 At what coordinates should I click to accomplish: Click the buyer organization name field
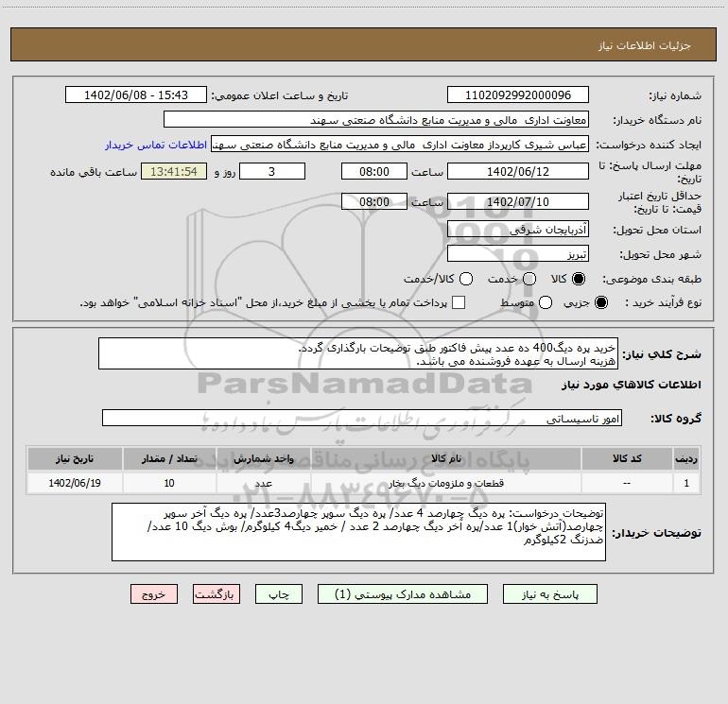(x=376, y=119)
